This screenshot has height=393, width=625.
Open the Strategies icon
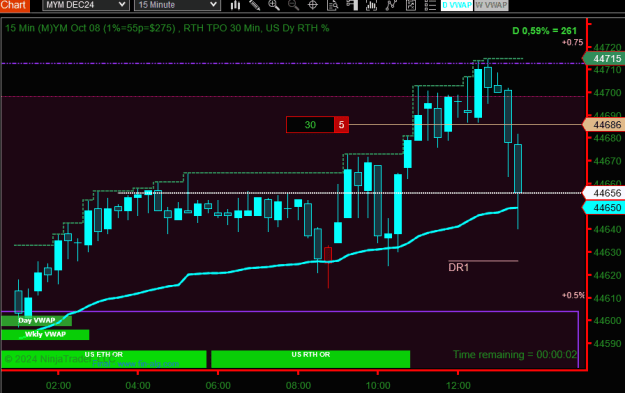tap(391, 5)
